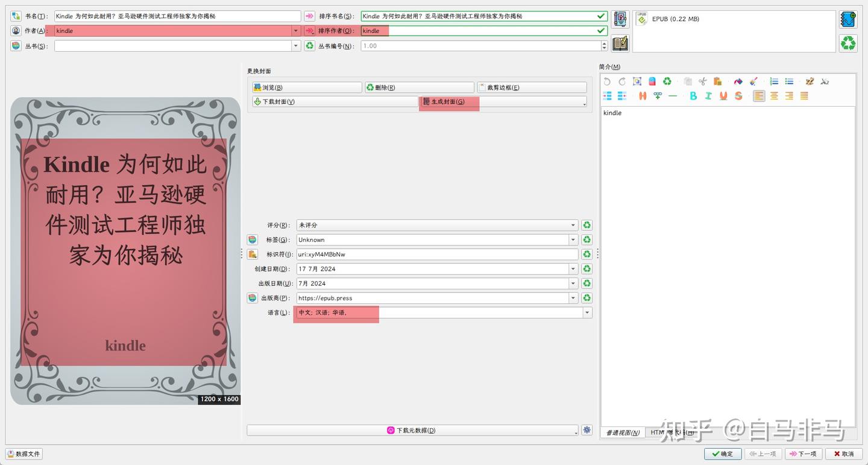Expand the 丛书 series dropdown

[x=296, y=46]
